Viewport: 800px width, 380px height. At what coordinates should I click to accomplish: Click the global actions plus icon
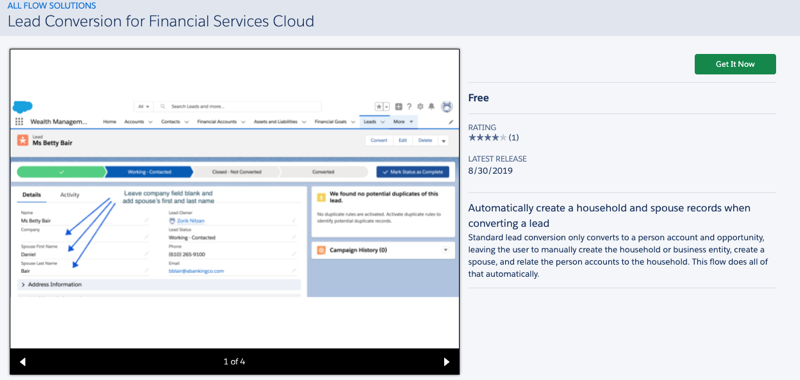(398, 107)
